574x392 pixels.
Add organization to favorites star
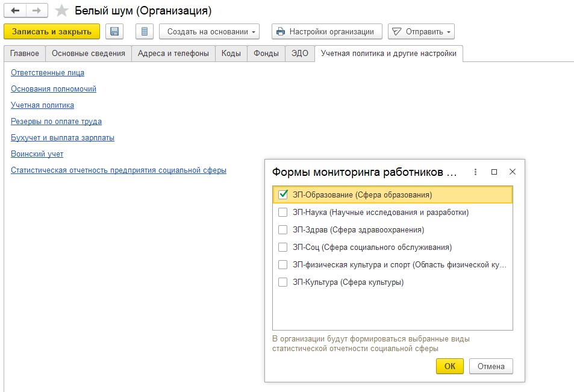[x=61, y=11]
